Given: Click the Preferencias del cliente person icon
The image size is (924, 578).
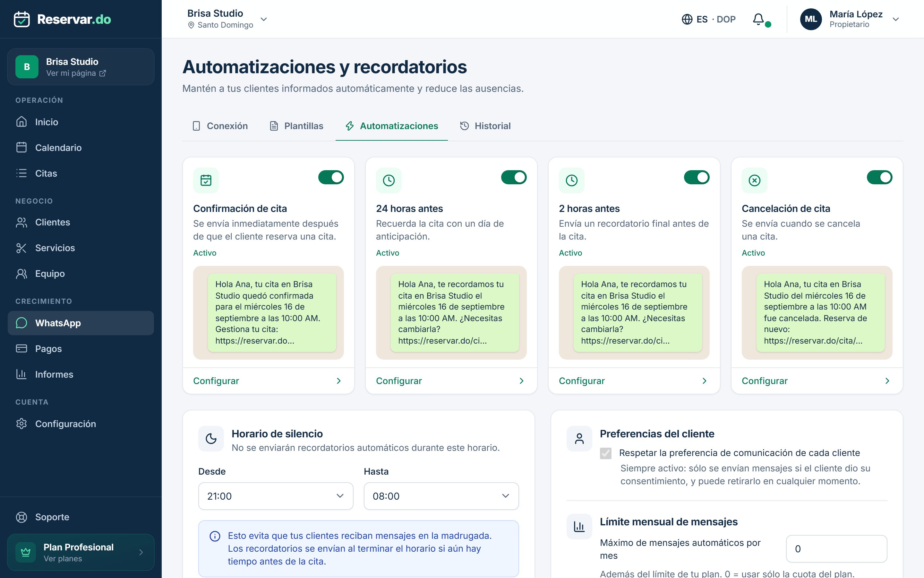Looking at the screenshot, I should [x=579, y=438].
